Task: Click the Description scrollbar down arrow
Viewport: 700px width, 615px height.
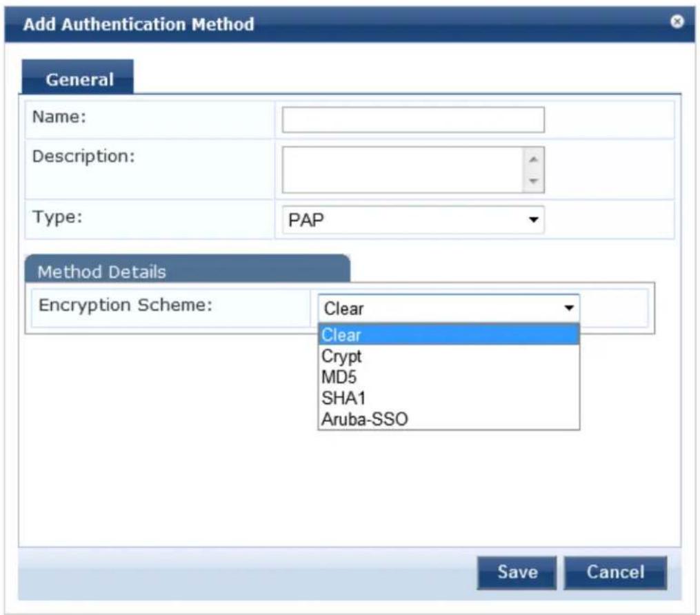Action: pyautogui.click(x=533, y=181)
